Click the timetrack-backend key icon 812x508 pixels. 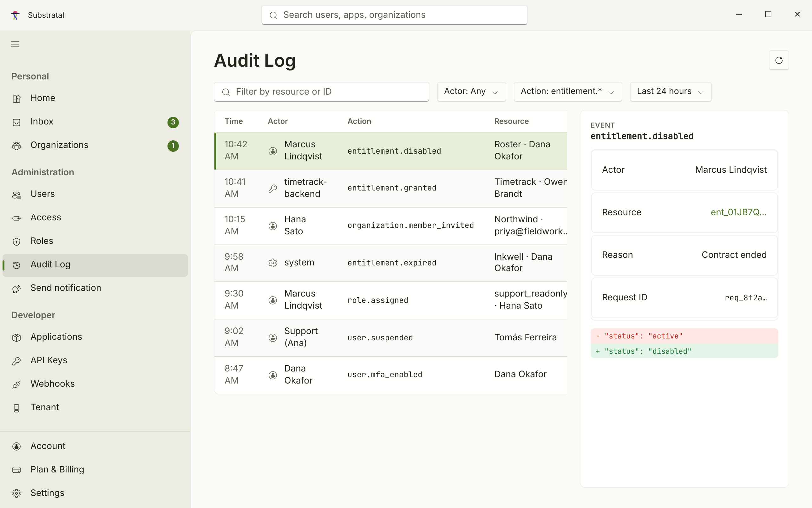tap(273, 189)
